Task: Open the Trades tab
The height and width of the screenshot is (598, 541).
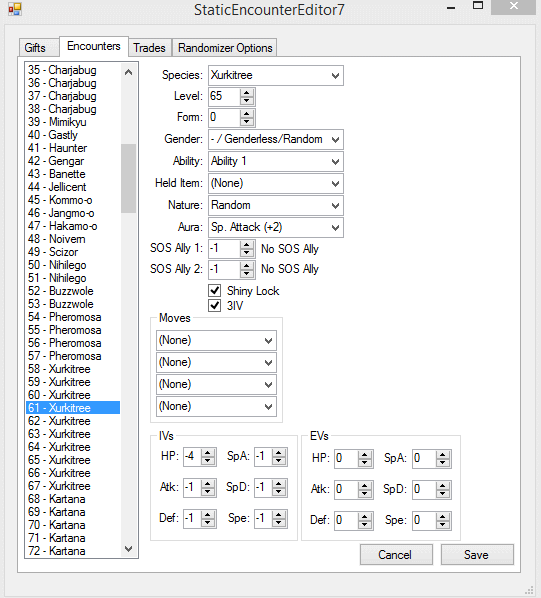Action: (149, 48)
